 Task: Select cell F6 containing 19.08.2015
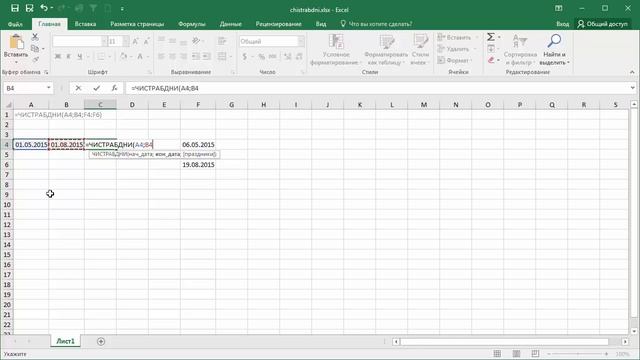(198, 164)
